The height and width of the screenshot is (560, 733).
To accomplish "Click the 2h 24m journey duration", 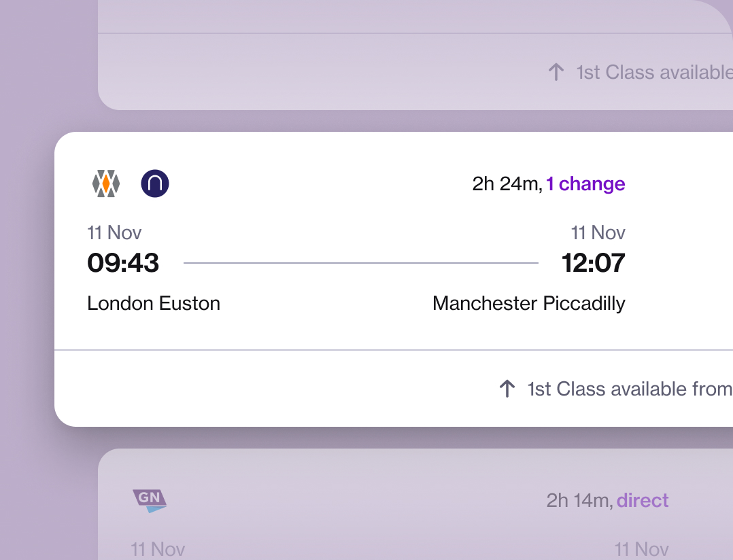I will pos(507,183).
